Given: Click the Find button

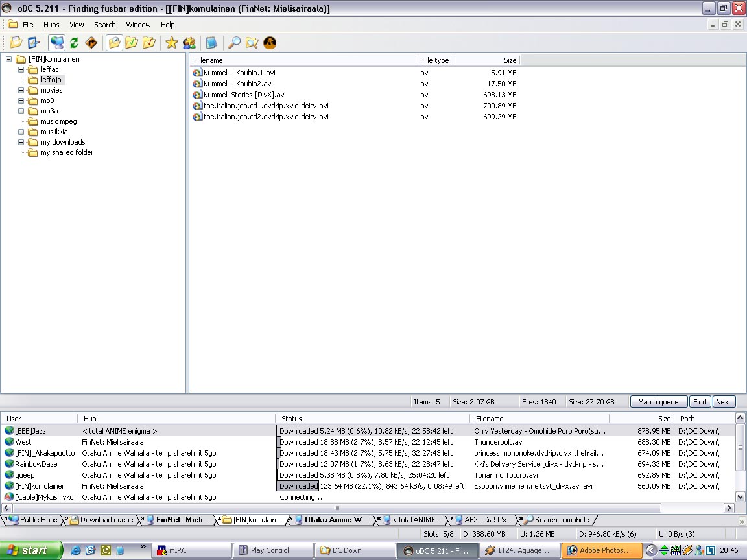Looking at the screenshot, I should tap(700, 402).
